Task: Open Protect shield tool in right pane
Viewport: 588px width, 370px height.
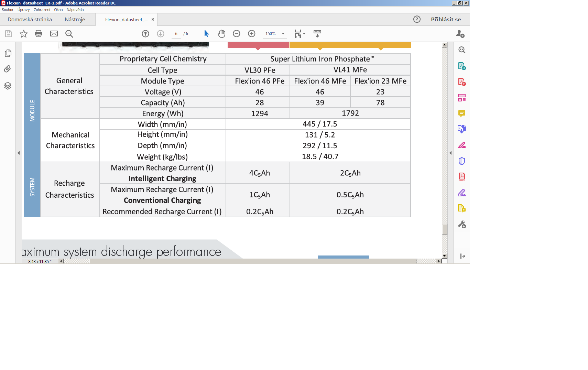Action: pos(462,161)
